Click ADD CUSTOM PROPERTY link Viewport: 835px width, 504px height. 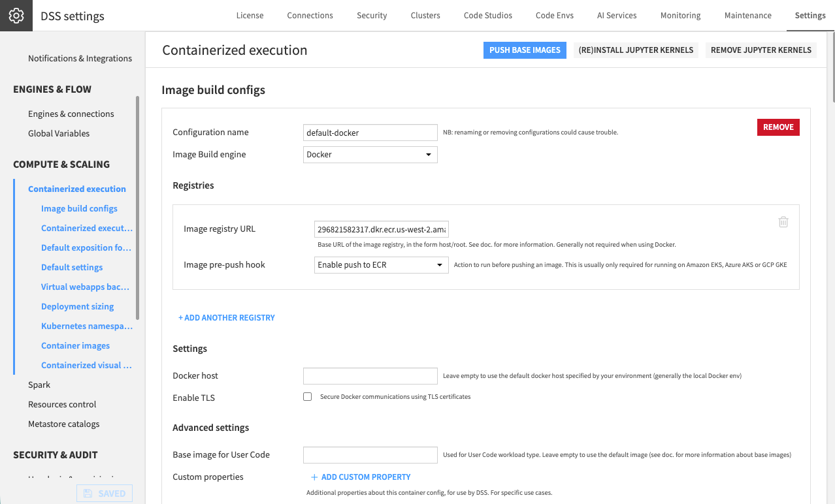click(x=366, y=477)
